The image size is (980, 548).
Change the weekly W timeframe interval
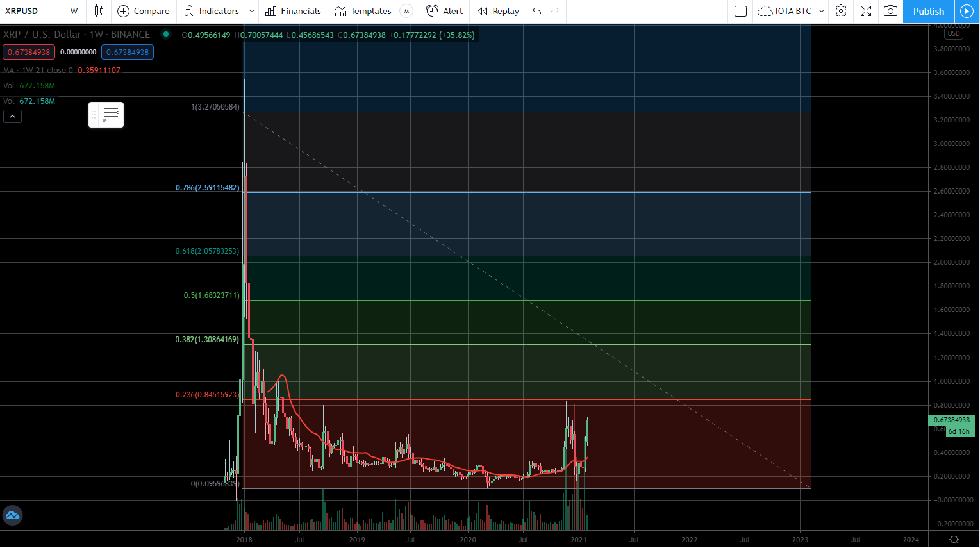74,11
